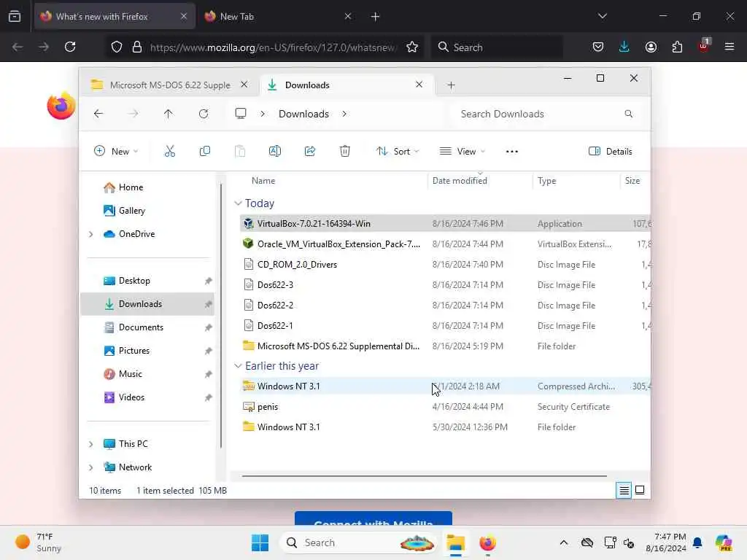Toggle the Details pane button
Viewport: 747px width, 560px height.
(x=611, y=152)
